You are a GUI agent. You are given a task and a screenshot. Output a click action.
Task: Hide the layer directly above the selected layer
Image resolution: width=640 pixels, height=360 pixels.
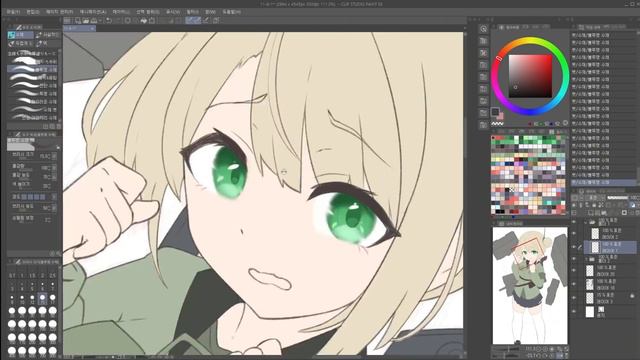point(574,233)
